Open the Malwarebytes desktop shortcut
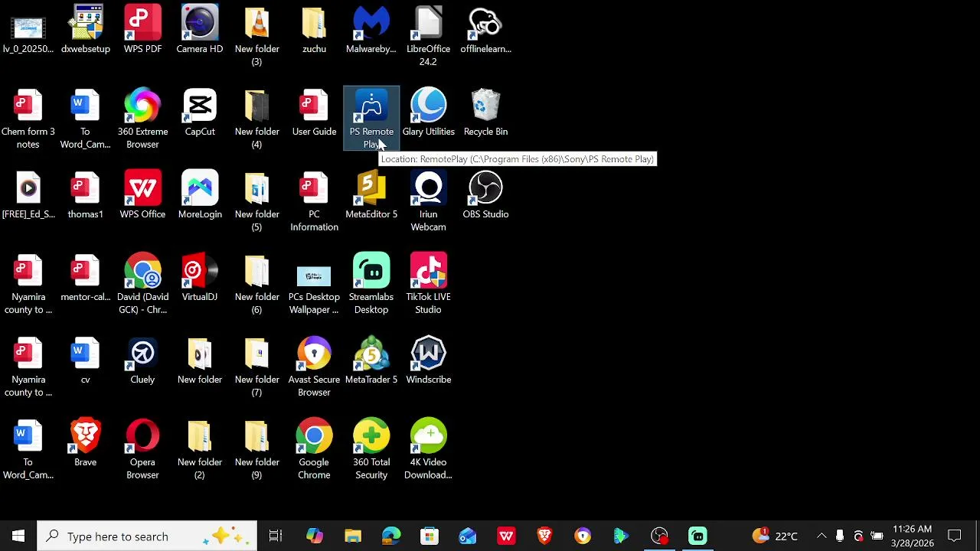Screen dimensions: 980x551 click(x=371, y=31)
